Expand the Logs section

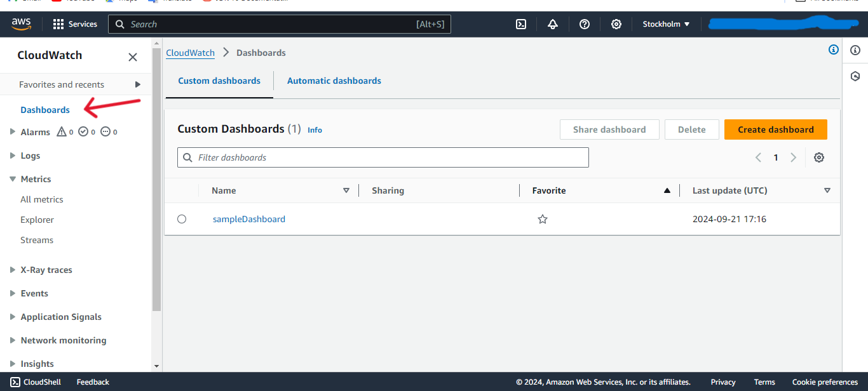click(x=13, y=156)
